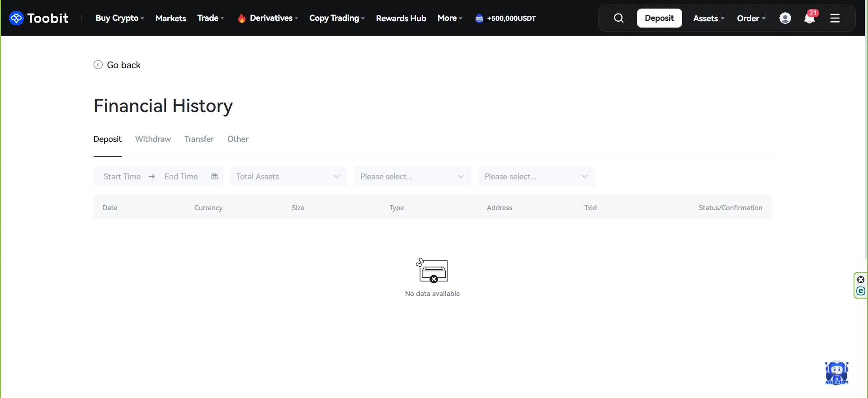
Task: Open the Need Help chatbot robot
Action: 836,373
